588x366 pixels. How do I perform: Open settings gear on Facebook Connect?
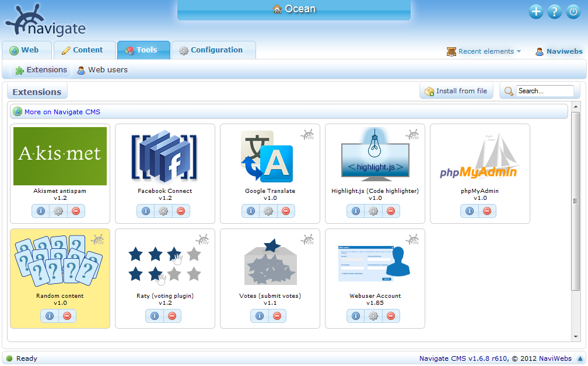164,211
